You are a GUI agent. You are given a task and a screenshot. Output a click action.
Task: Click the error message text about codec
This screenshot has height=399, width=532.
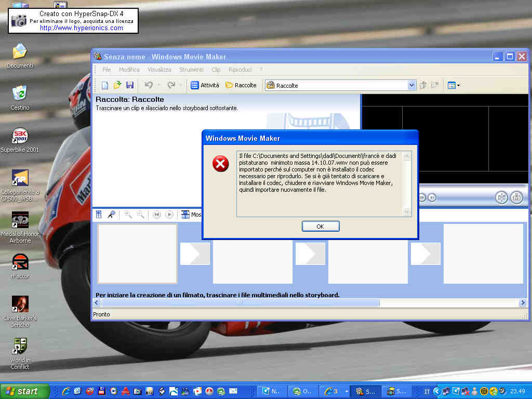tap(317, 172)
